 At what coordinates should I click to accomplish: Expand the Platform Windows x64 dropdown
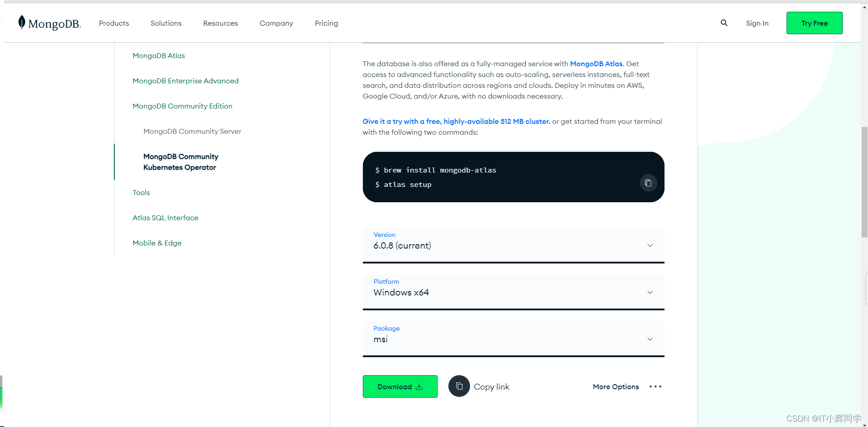(514, 292)
